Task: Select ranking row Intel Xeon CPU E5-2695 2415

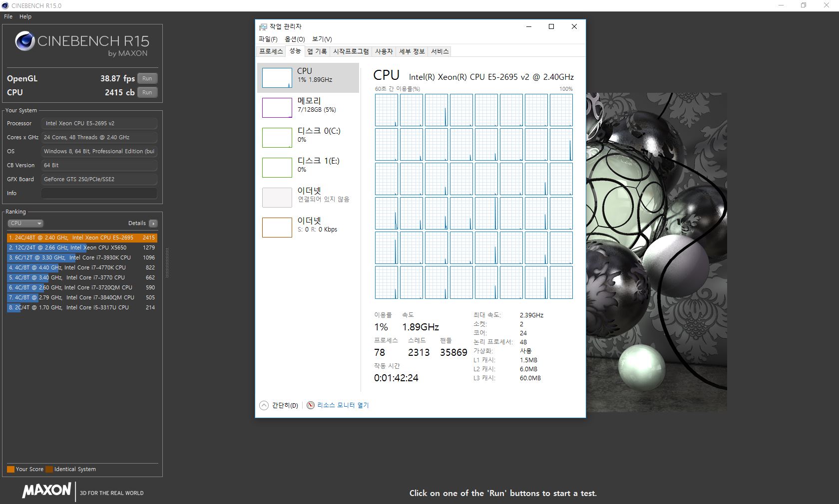Action: (82, 238)
